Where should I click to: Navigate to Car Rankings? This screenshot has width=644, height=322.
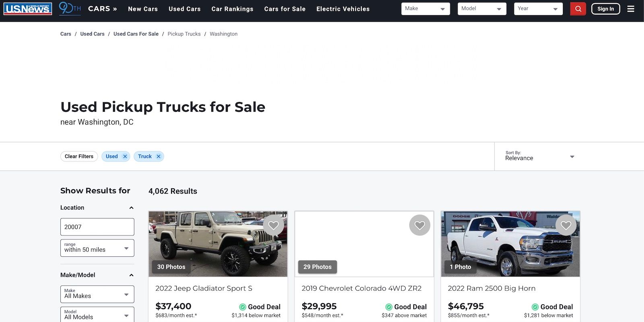coord(232,8)
